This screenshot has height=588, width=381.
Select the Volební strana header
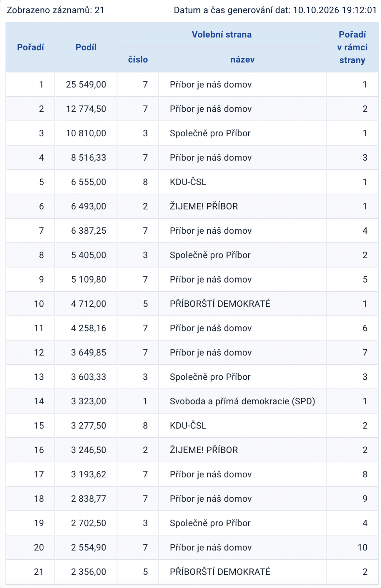point(222,35)
